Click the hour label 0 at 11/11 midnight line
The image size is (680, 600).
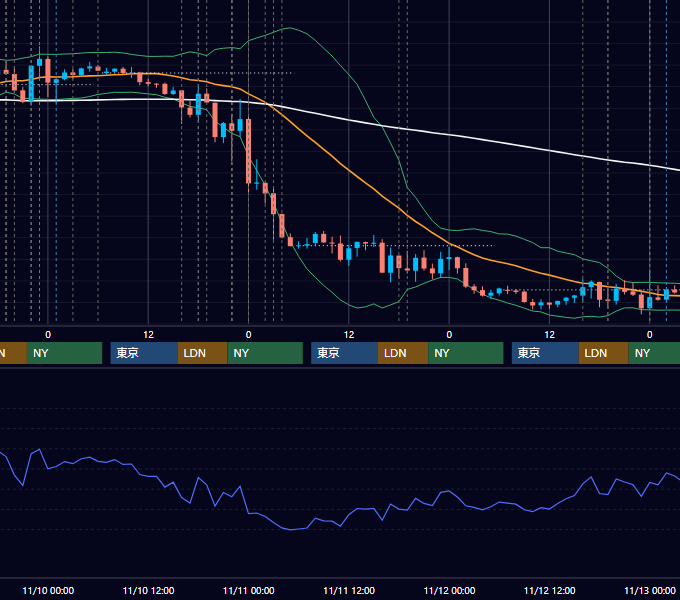pos(248,335)
